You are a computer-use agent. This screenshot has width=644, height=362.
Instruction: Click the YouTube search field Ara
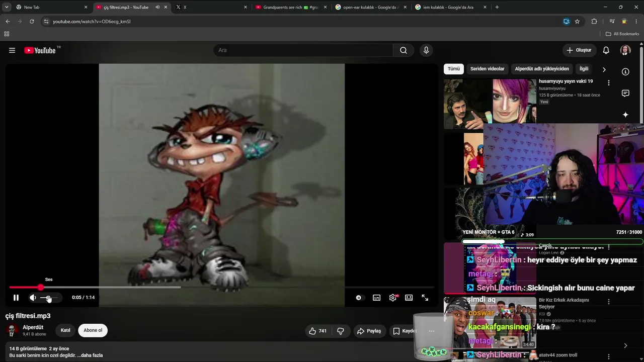point(303,50)
